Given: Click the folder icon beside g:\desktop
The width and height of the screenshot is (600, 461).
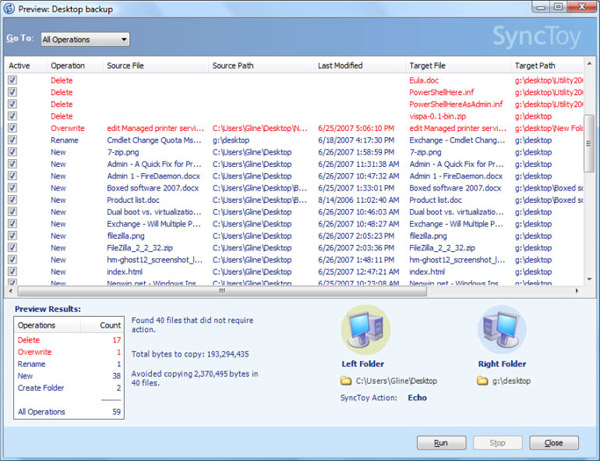Looking at the screenshot, I should (483, 381).
